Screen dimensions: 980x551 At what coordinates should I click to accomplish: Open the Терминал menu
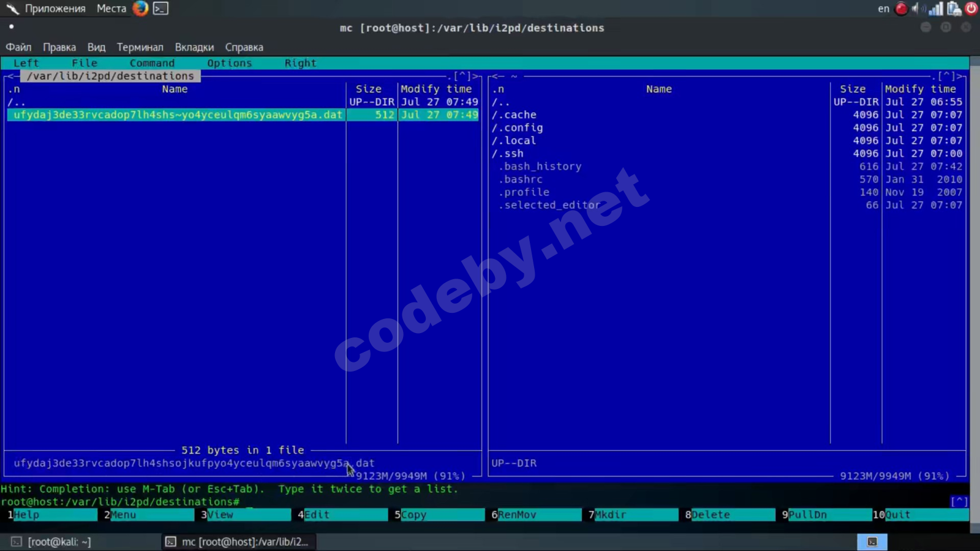click(x=140, y=47)
